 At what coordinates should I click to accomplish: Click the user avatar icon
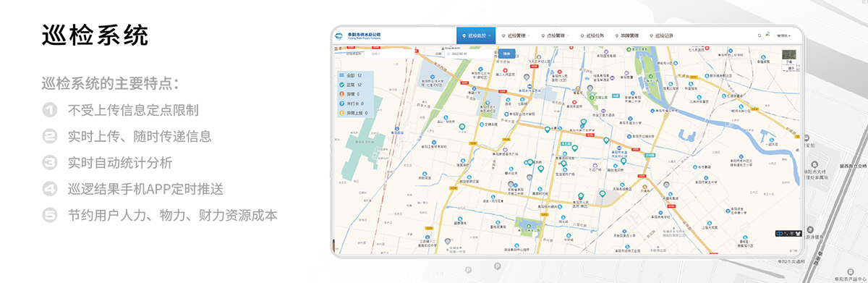(768, 34)
